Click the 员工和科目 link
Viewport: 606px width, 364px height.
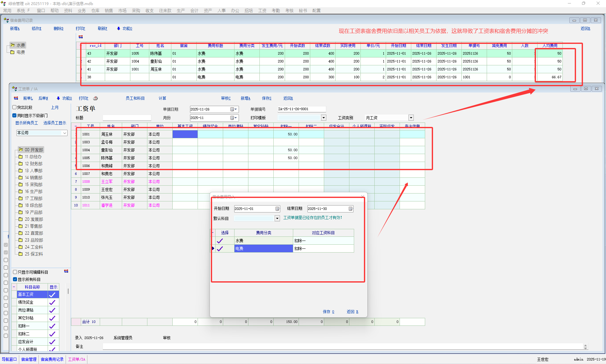point(135,98)
